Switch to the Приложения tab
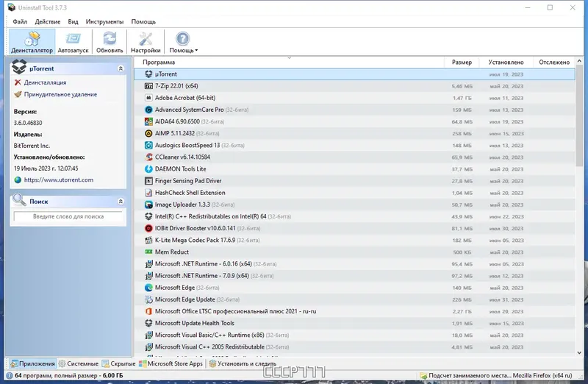This screenshot has height=384, width=588. (x=32, y=363)
